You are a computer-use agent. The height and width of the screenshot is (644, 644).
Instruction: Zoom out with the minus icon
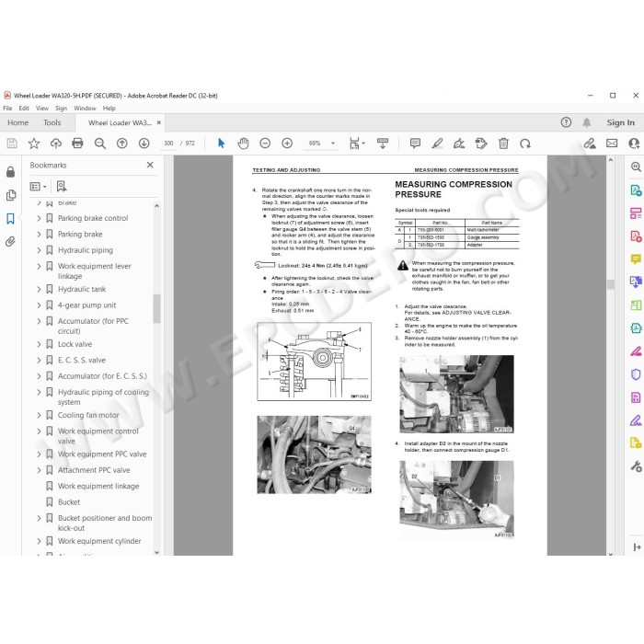pos(265,144)
